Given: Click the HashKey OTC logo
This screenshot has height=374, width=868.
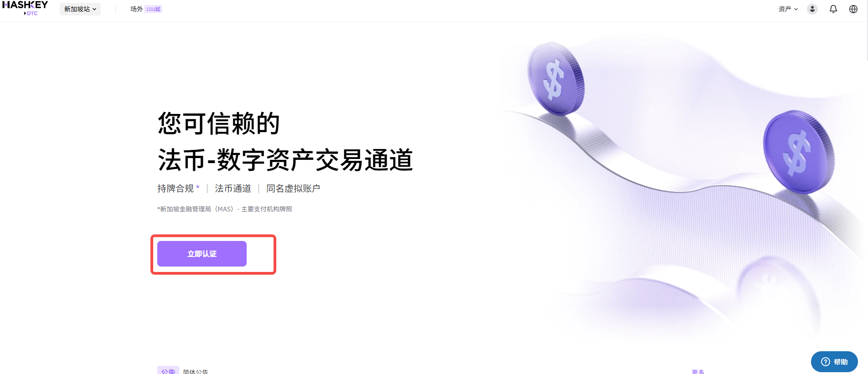Looking at the screenshot, I should (25, 8).
